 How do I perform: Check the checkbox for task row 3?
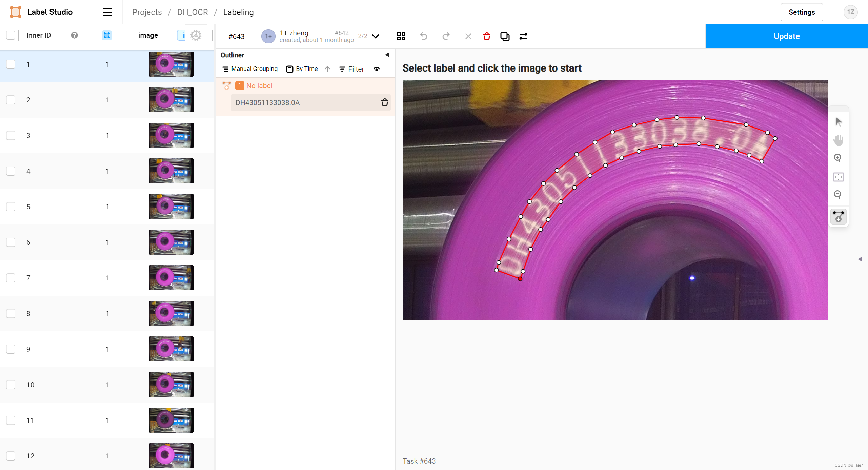coord(11,135)
